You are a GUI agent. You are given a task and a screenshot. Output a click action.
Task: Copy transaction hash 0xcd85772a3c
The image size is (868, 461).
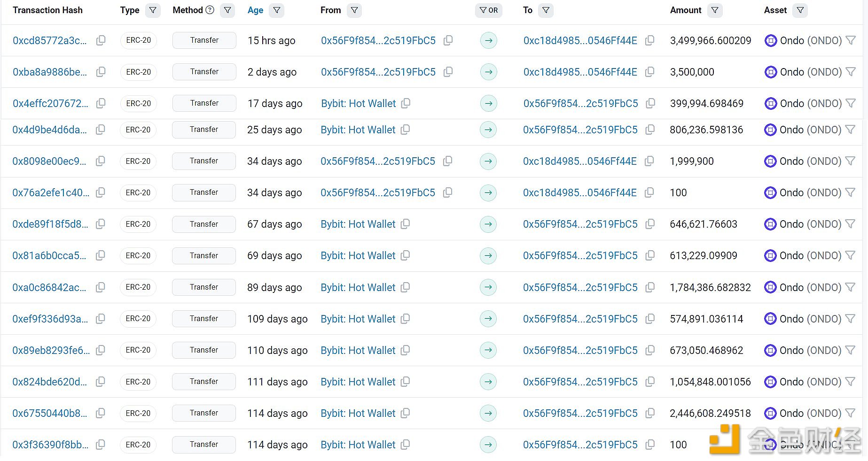pos(101,40)
